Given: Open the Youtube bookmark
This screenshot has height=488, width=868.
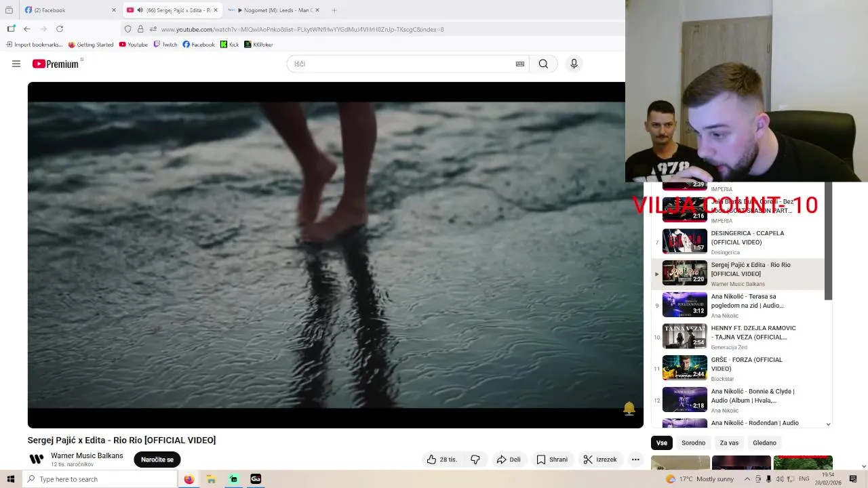Looking at the screenshot, I should [x=133, y=45].
